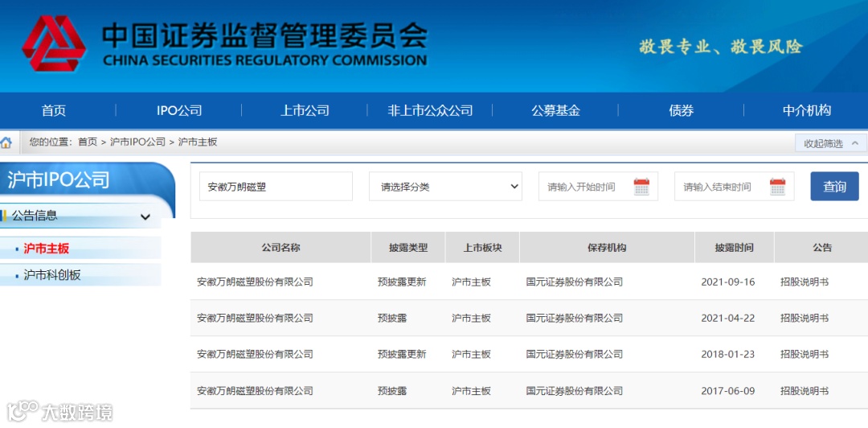Viewport: 868px width, 428px height.
Task: Click the date 2017-06-09
Action: click(x=728, y=391)
